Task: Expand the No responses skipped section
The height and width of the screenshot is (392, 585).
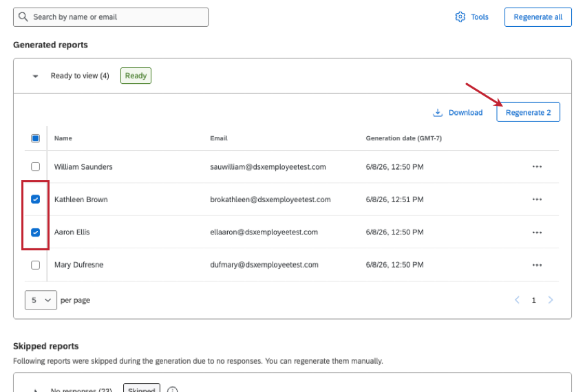Action: (x=35, y=390)
